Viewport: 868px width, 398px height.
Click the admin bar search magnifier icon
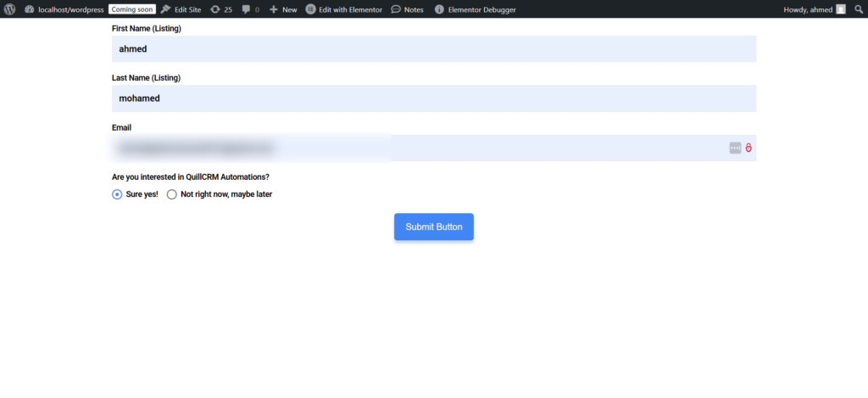[x=858, y=9]
